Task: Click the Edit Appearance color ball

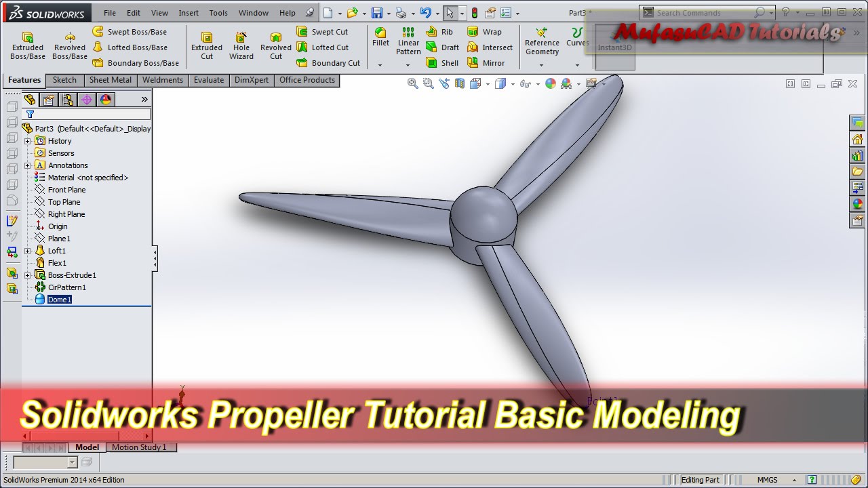Action: pos(551,83)
